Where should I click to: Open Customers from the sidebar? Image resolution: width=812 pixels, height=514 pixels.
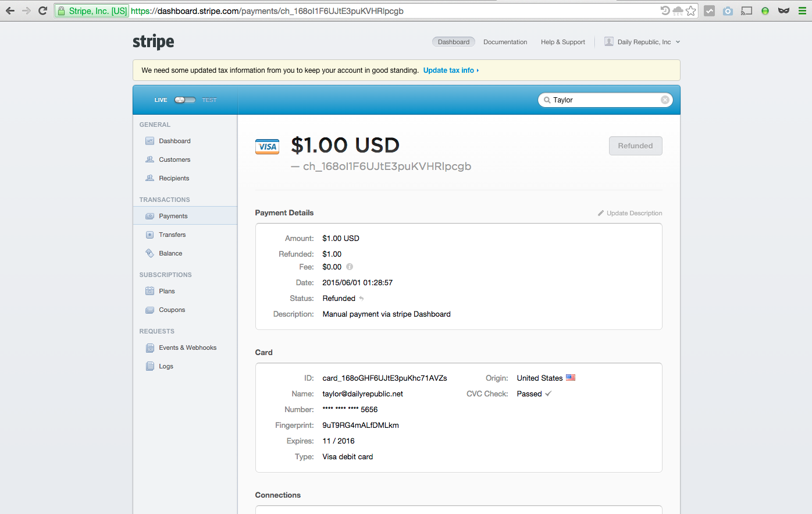tap(174, 159)
